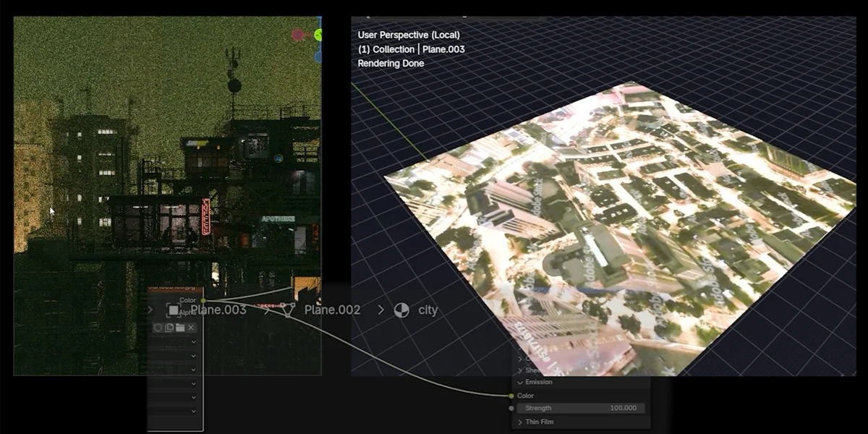
Task: Click the Emission Strength value field
Action: tap(580, 408)
